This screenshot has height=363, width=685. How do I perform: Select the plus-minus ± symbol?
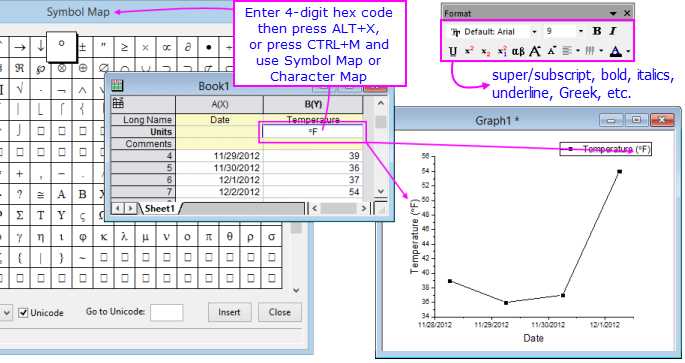(x=83, y=47)
